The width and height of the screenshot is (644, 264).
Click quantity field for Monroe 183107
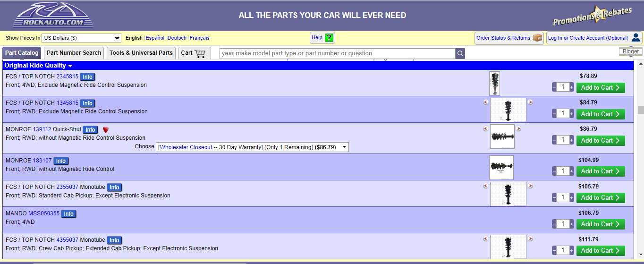(563, 171)
